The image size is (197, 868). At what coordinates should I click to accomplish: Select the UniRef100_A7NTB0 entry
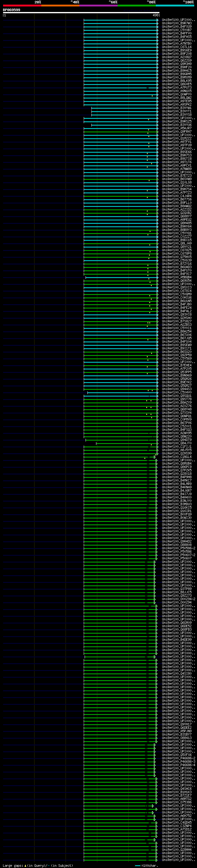pos(177,43)
